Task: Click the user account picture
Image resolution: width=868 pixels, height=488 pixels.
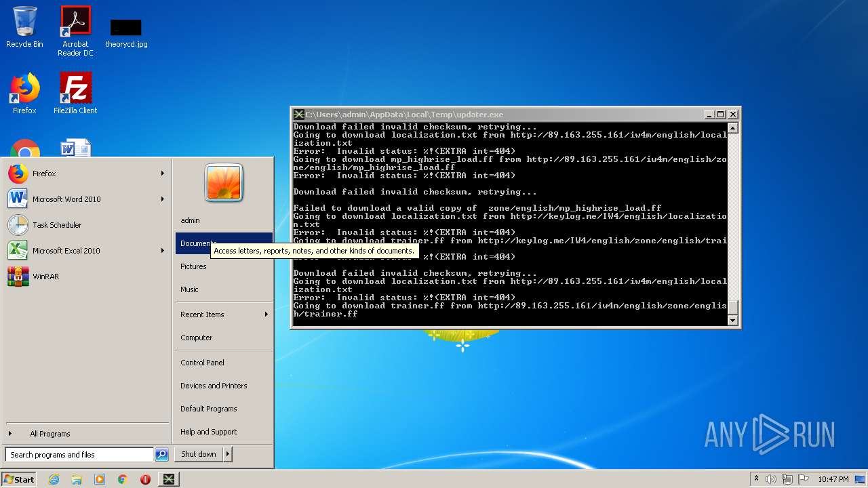Action: tap(224, 182)
